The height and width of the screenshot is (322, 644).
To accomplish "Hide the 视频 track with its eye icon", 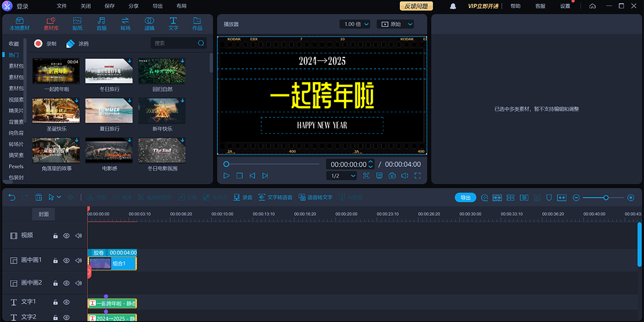I will click(66, 235).
